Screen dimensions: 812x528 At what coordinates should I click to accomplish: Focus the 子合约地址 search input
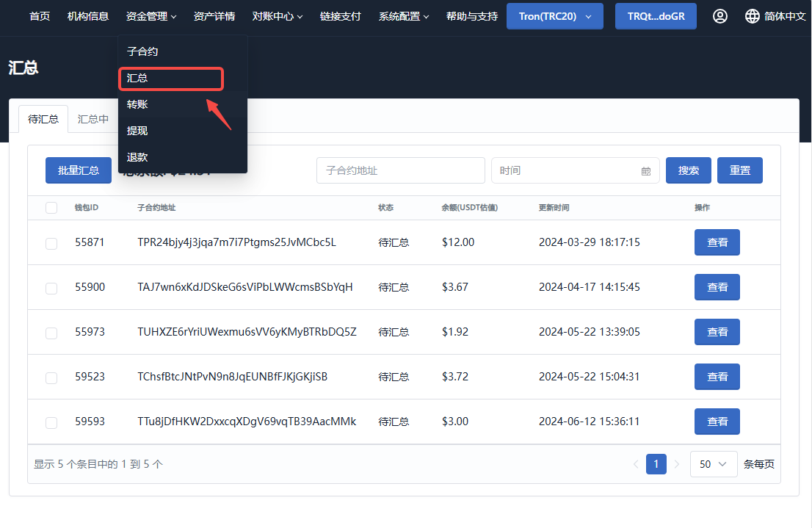click(401, 170)
